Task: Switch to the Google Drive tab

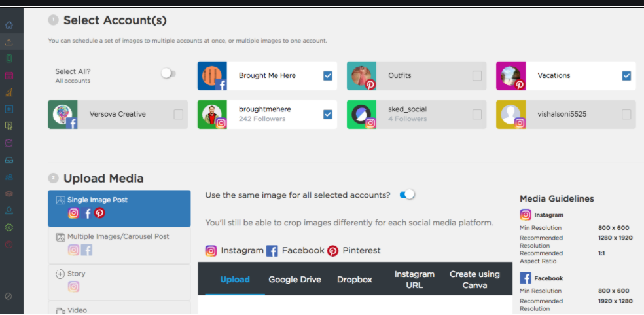Action: coord(295,279)
